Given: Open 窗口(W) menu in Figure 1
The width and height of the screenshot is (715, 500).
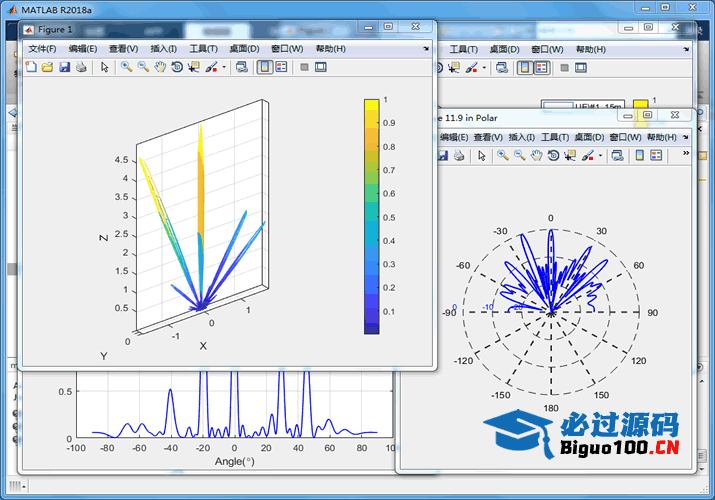Looking at the screenshot, I should tap(287, 49).
